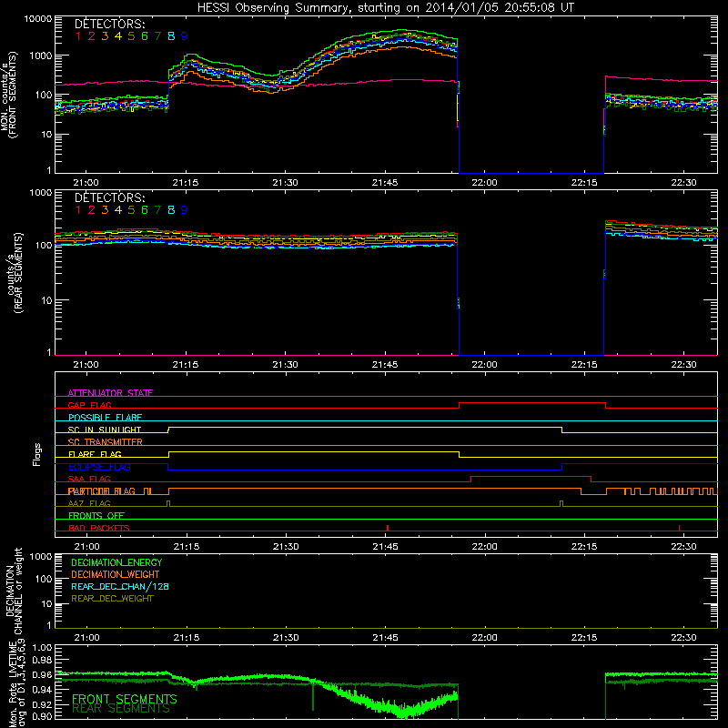Click the BAD_PACKETS spike near 21:45
Viewport: 728px width, 728px height.
coord(388,528)
